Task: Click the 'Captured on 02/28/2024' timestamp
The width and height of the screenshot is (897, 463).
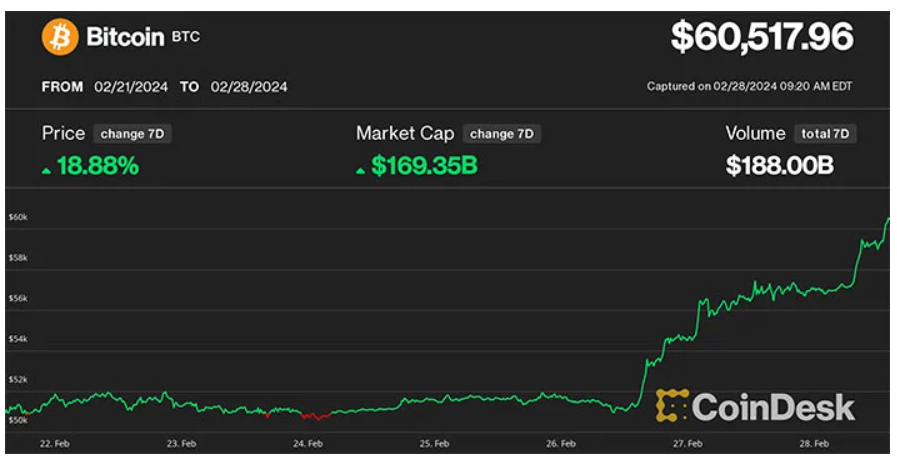Action: tap(749, 86)
